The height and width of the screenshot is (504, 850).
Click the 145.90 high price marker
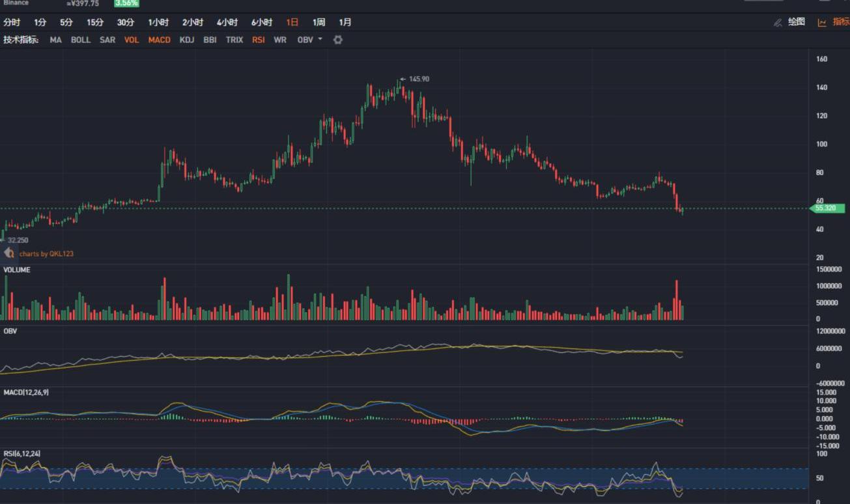[418, 79]
